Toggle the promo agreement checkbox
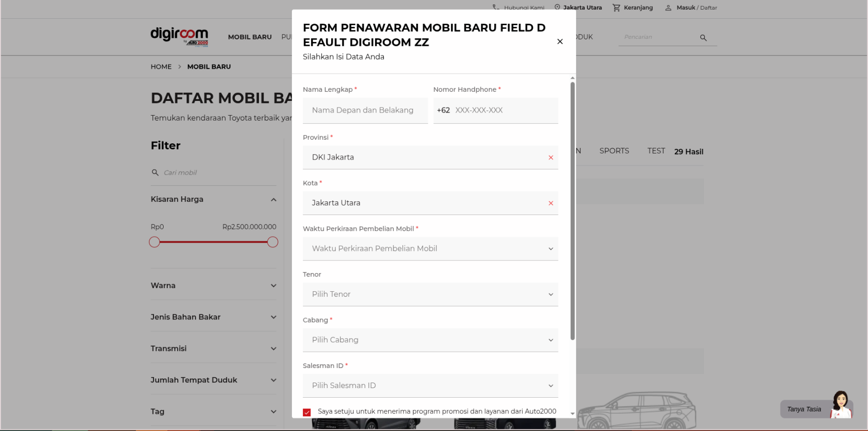 307,412
